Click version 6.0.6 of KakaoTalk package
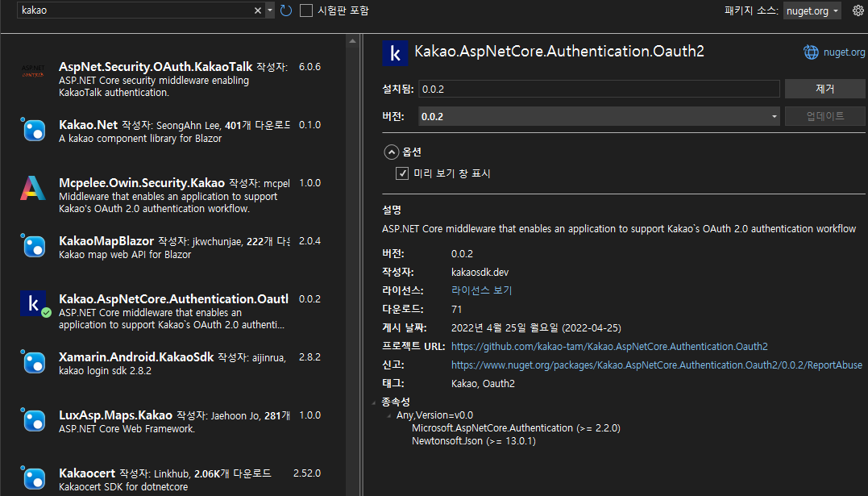 coord(310,66)
